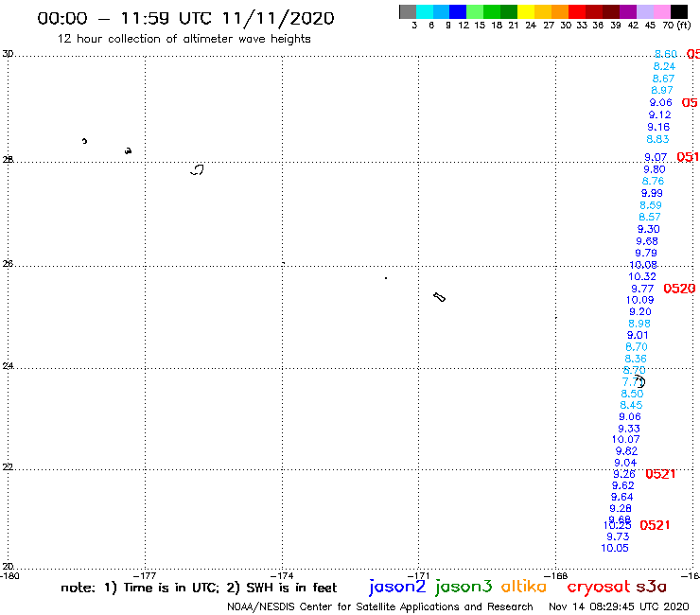
Task: Click wave height value '8.60'
Action: coord(666,54)
